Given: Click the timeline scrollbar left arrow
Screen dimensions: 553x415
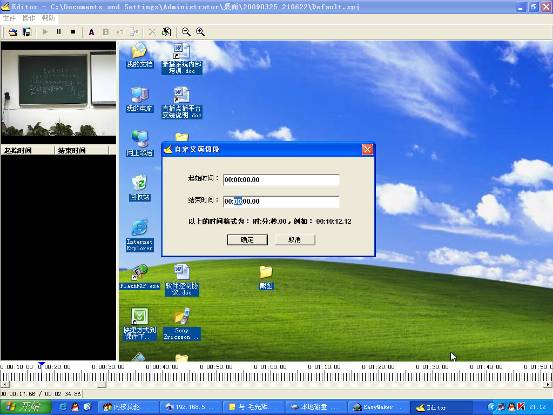Looking at the screenshot, I should tap(4, 384).
